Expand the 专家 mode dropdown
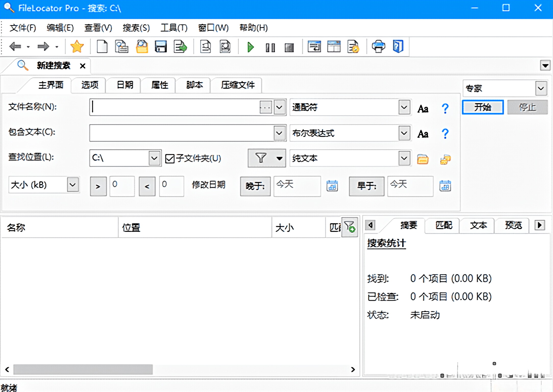The image size is (553, 392). [x=541, y=89]
